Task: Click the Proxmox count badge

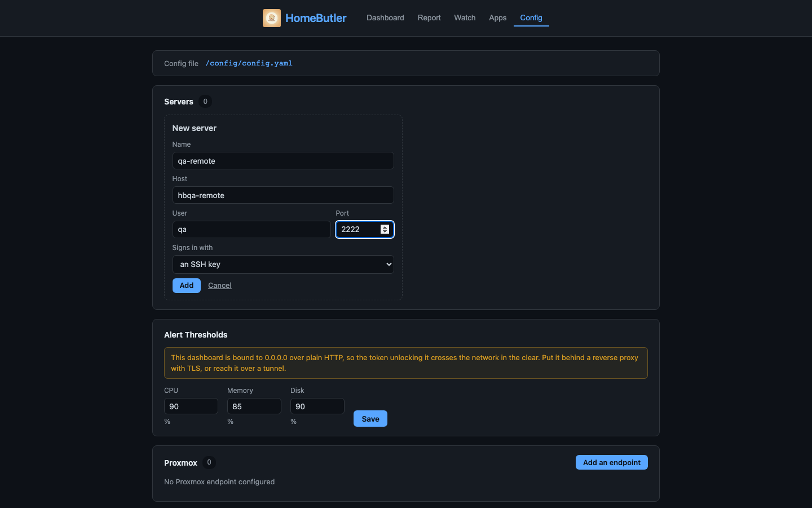Action: 209,462
